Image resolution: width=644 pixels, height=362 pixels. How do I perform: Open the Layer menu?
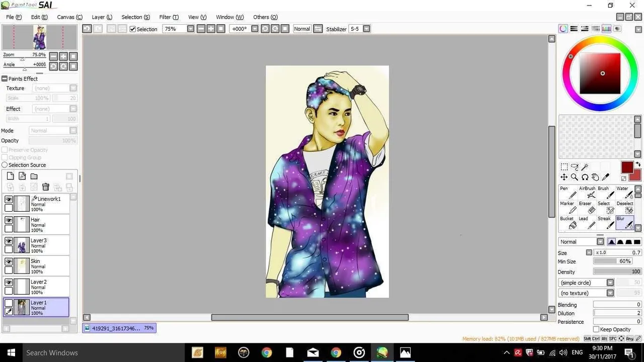click(102, 17)
